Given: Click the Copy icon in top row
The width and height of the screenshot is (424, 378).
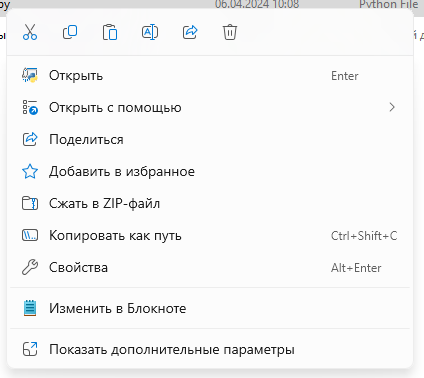Looking at the screenshot, I should pyautogui.click(x=70, y=32).
